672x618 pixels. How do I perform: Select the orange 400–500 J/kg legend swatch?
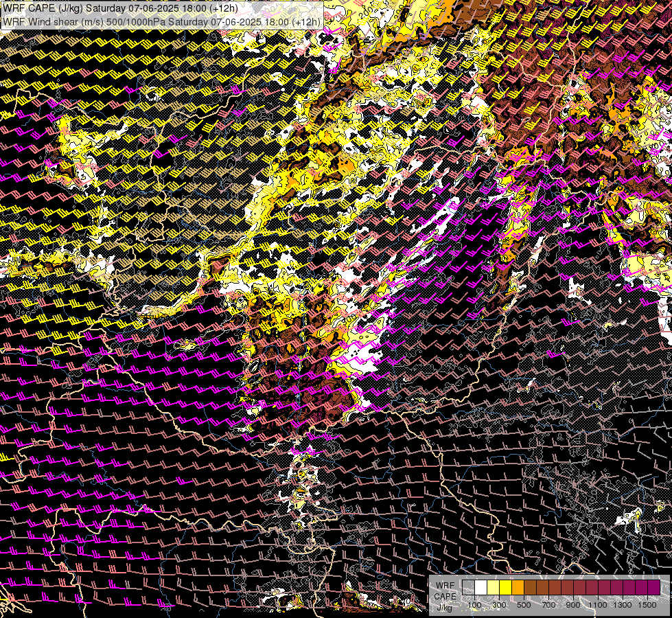(518, 588)
